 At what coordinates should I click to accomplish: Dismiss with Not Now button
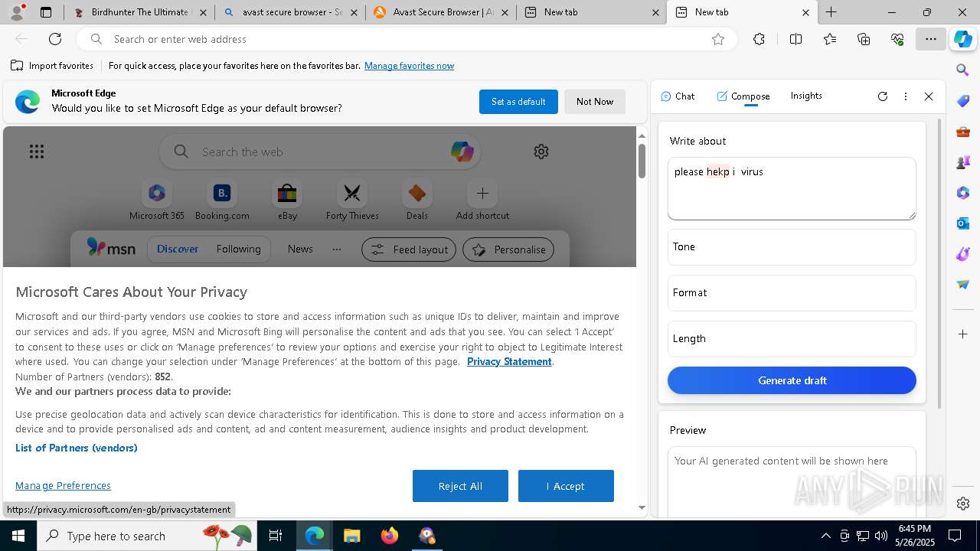(x=595, y=102)
